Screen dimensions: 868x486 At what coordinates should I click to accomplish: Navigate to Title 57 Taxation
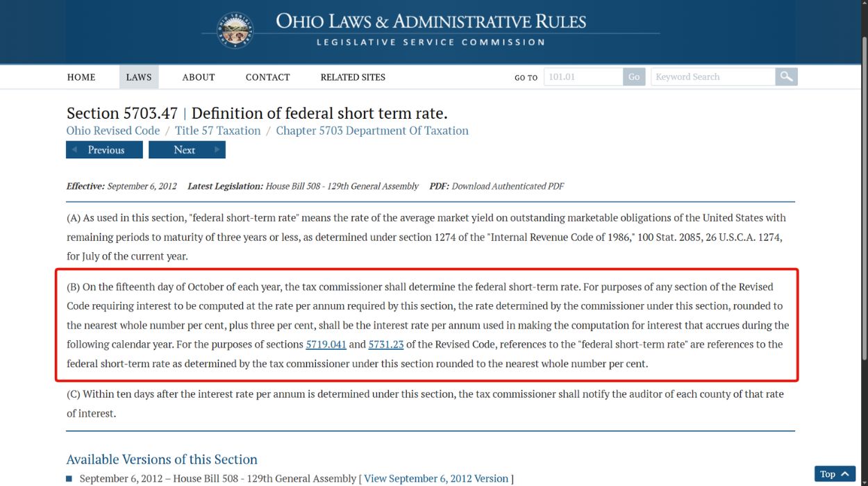(217, 131)
